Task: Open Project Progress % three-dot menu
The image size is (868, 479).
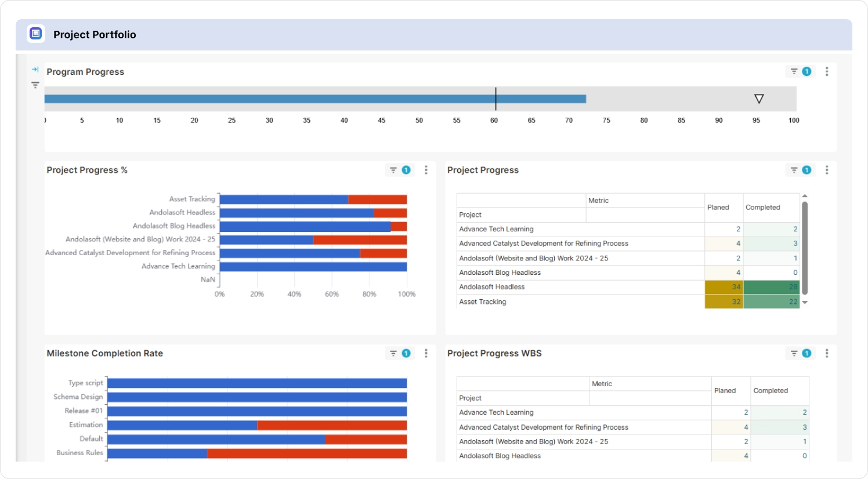Action: click(x=426, y=170)
